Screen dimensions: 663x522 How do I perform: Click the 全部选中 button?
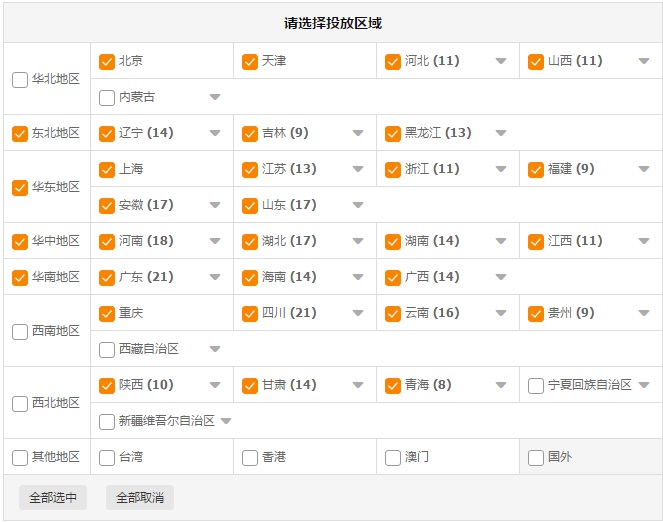point(52,497)
